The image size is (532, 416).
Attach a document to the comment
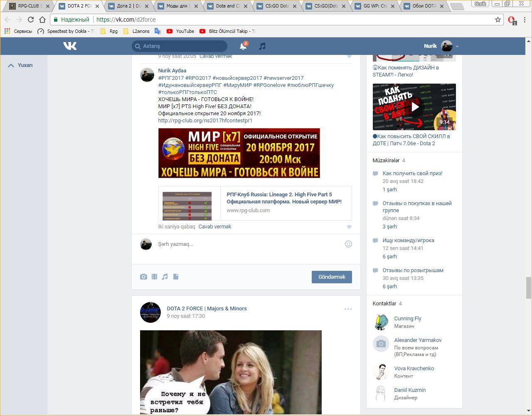click(x=176, y=277)
